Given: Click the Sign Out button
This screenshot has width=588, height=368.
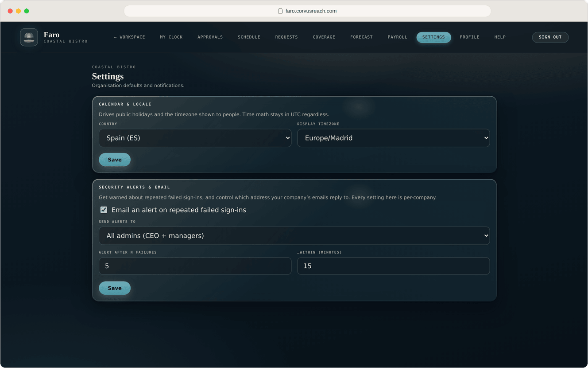Looking at the screenshot, I should point(550,37).
